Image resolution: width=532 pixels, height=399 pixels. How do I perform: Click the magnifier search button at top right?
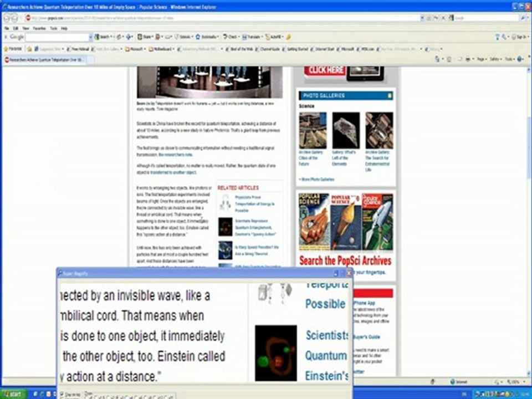pos(524,18)
